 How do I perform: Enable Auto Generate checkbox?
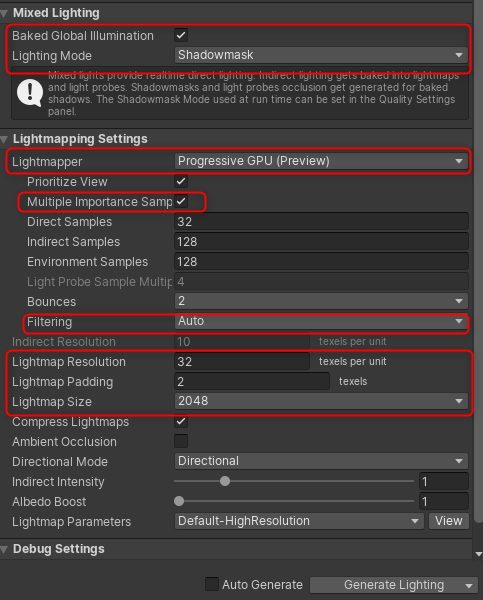click(x=212, y=584)
